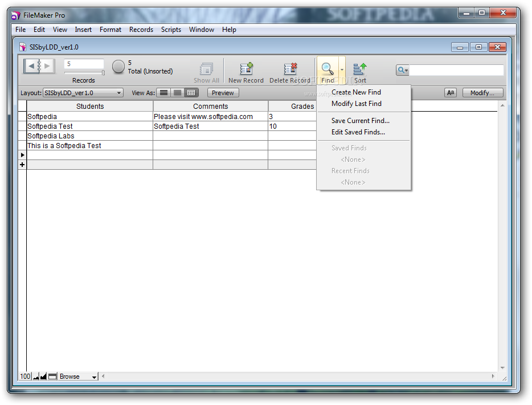Click the current record number field

click(x=84, y=64)
